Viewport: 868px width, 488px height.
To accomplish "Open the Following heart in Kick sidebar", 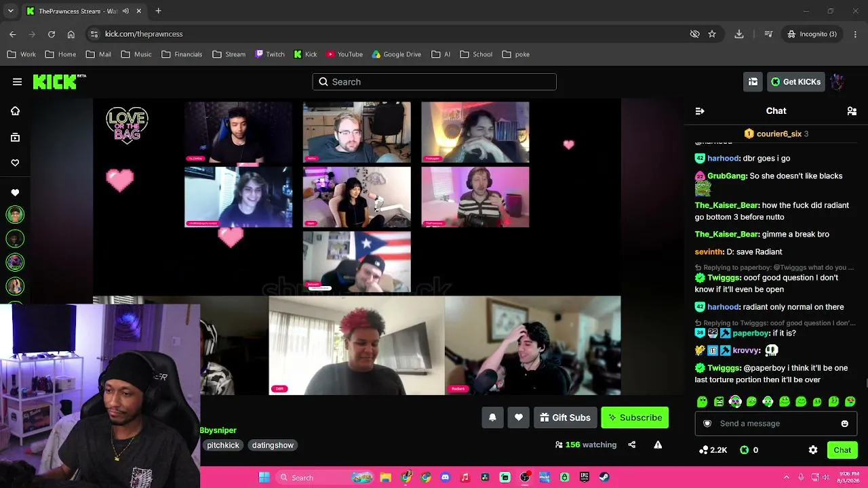I will [x=15, y=163].
